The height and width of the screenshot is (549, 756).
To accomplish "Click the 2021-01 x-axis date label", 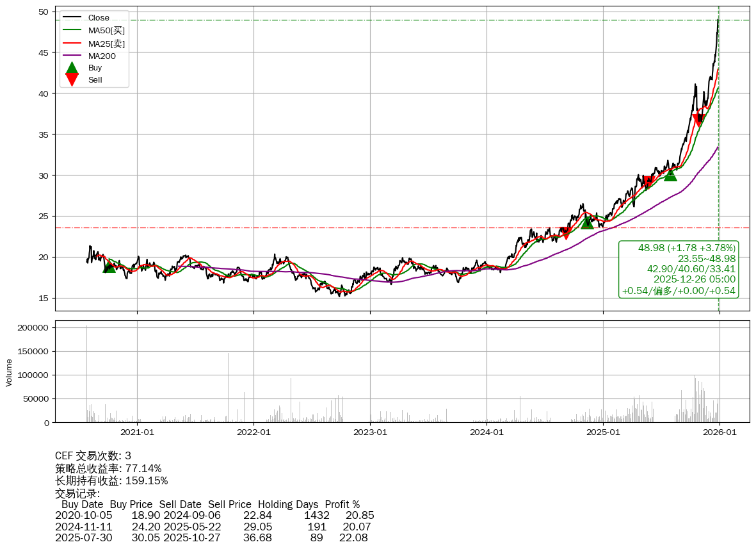I will coord(137,432).
